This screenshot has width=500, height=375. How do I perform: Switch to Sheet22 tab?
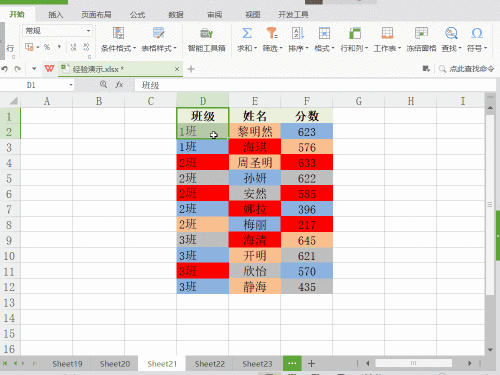[210, 364]
